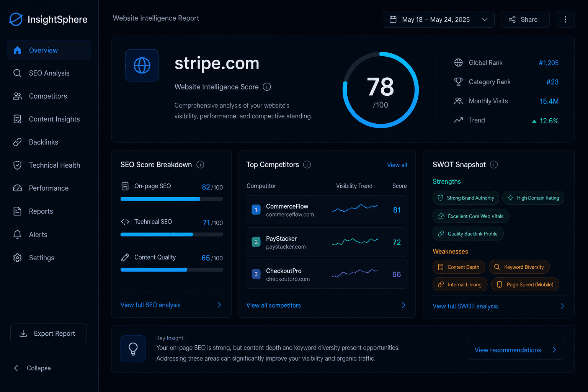Screen dimensions: 588x392
Task: Select the CommerceFlow competitor row
Action: (327, 210)
